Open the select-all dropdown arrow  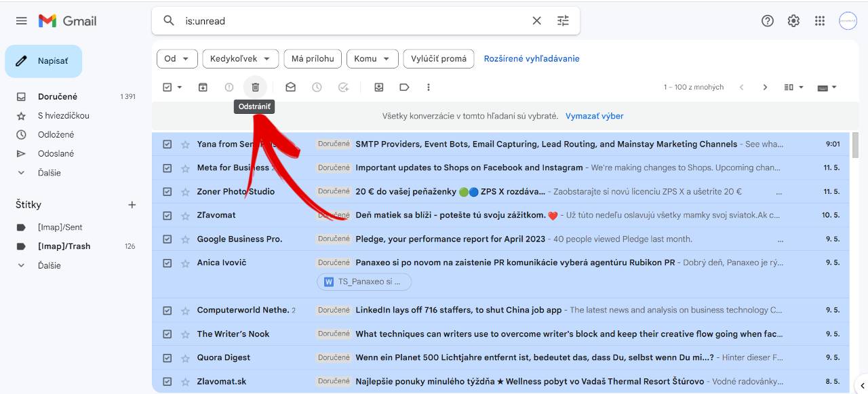click(x=180, y=87)
